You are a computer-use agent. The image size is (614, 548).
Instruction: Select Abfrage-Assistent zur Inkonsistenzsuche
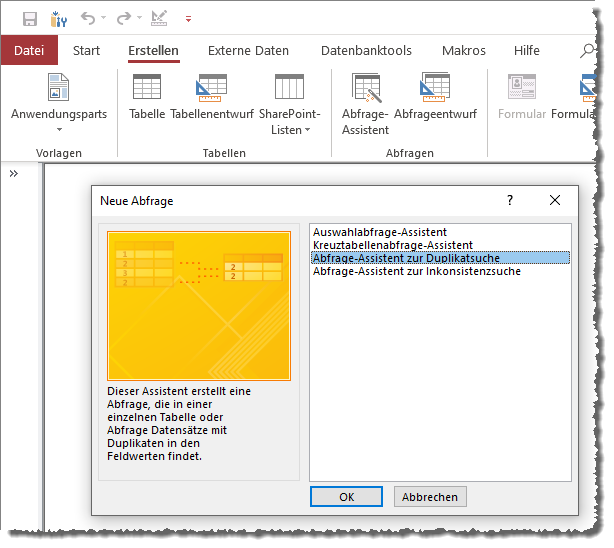tap(416, 271)
